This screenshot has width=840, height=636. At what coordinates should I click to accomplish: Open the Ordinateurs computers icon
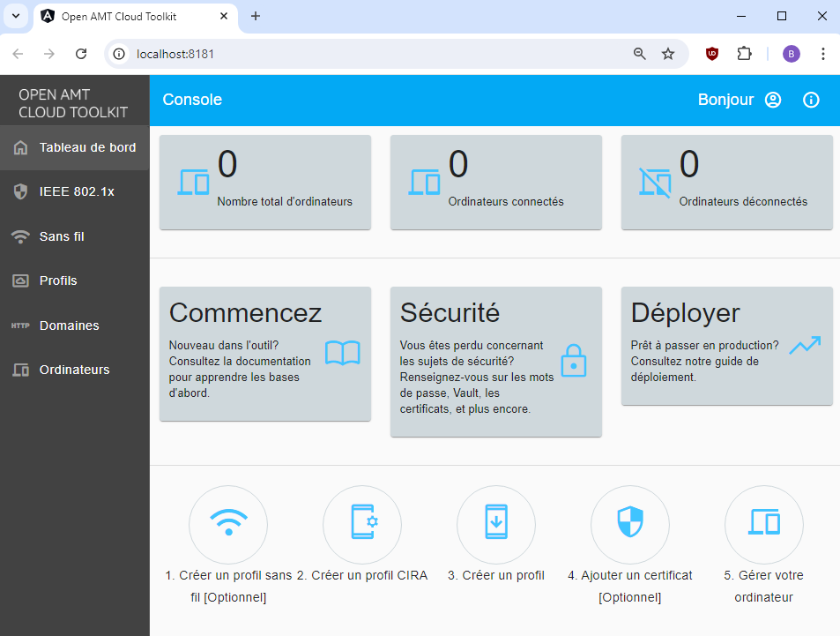(20, 370)
